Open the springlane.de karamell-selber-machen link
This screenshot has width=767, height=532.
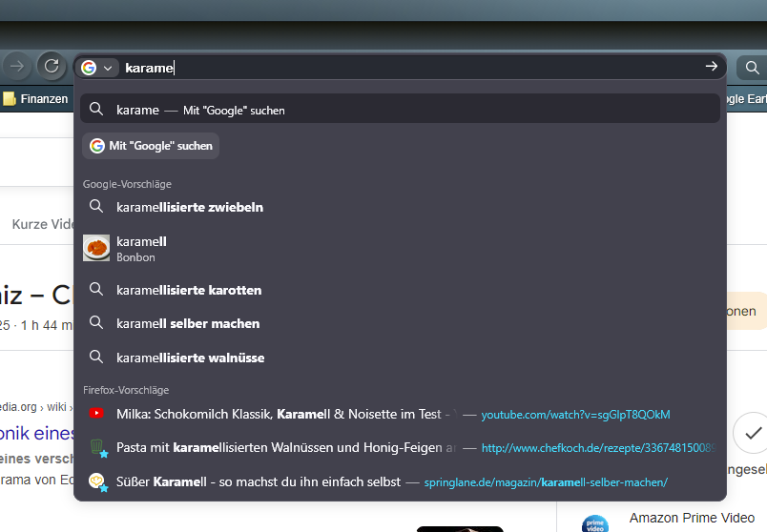pos(545,482)
